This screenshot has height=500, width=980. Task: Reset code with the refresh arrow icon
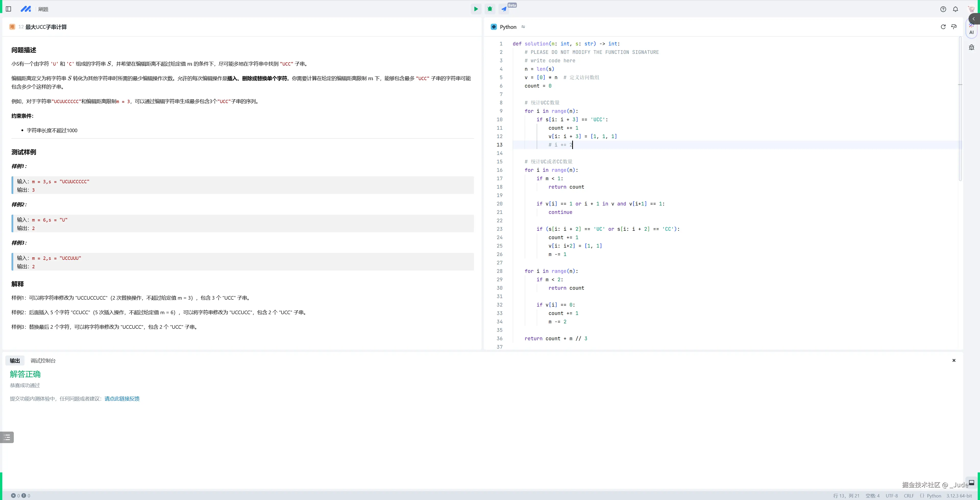click(943, 27)
